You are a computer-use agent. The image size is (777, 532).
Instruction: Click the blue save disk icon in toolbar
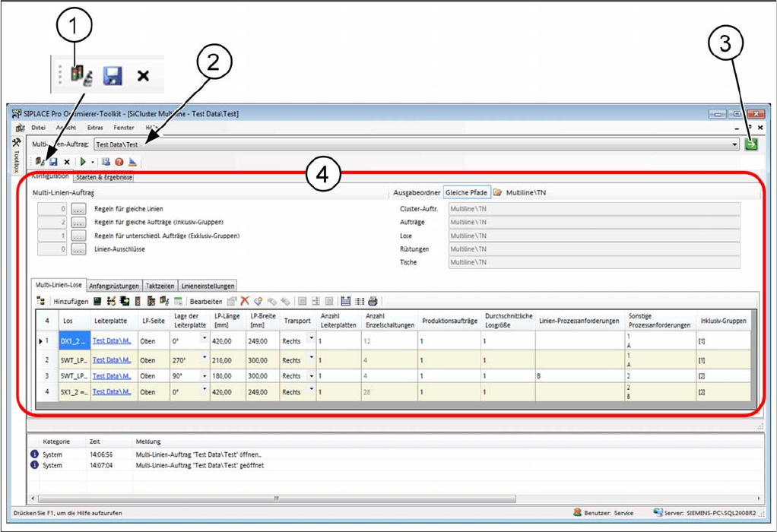(x=53, y=162)
